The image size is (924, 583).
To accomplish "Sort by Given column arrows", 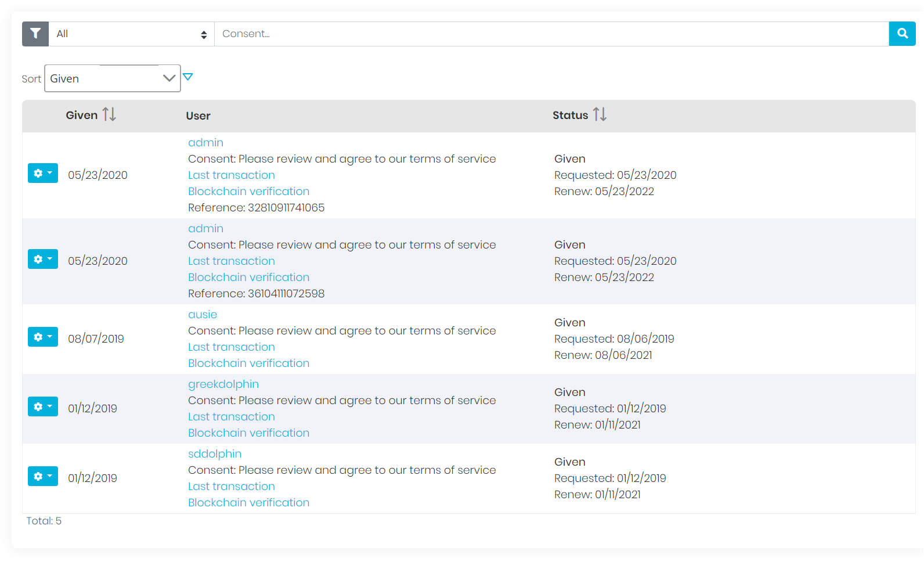I will tap(109, 114).
